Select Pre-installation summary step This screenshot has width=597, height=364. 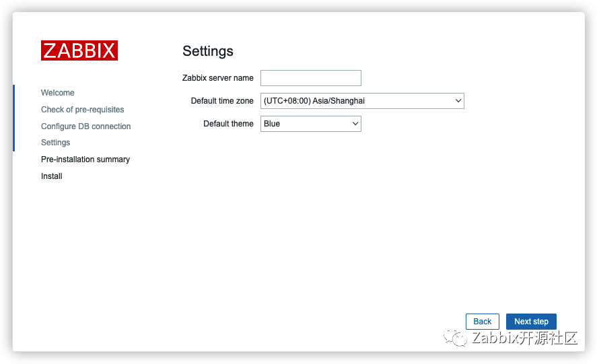[85, 159]
